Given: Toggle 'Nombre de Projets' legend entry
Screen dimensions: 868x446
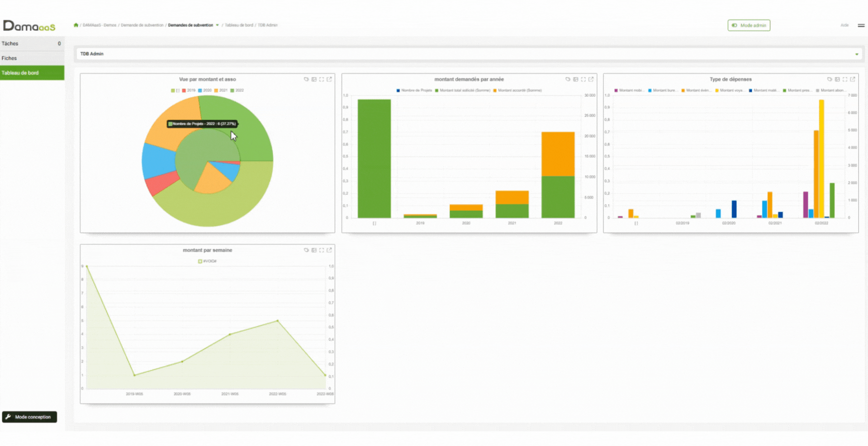Looking at the screenshot, I should point(414,90).
